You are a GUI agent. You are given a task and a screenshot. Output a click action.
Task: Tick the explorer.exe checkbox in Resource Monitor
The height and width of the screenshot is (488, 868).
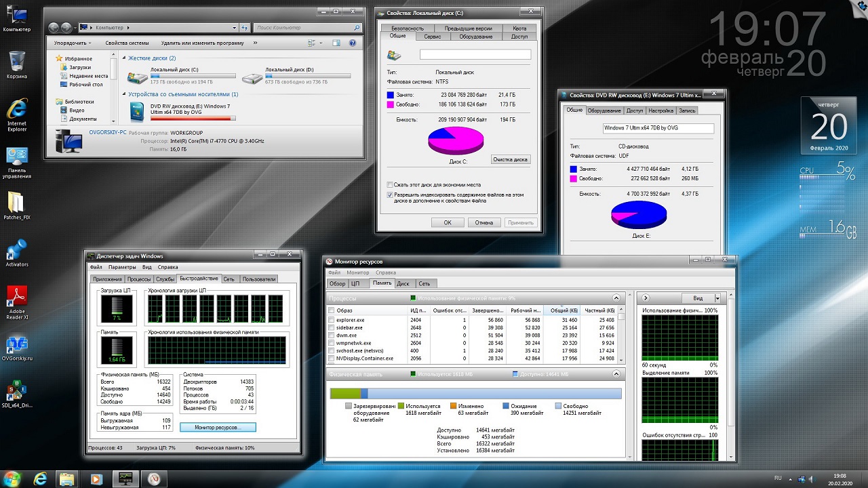point(332,320)
